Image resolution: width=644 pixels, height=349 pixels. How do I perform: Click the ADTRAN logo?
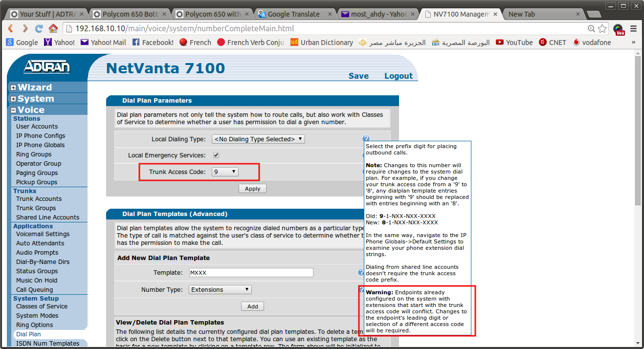click(x=46, y=67)
